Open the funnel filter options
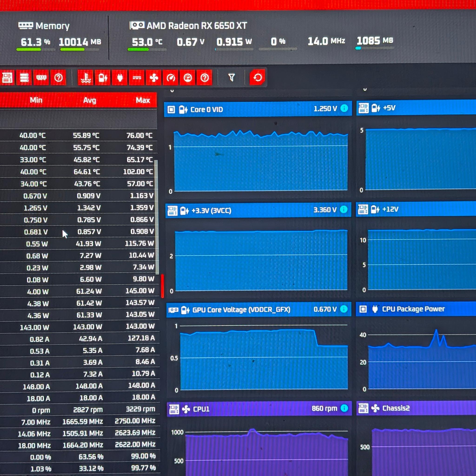Screen dimensions: 476x476 tap(231, 78)
